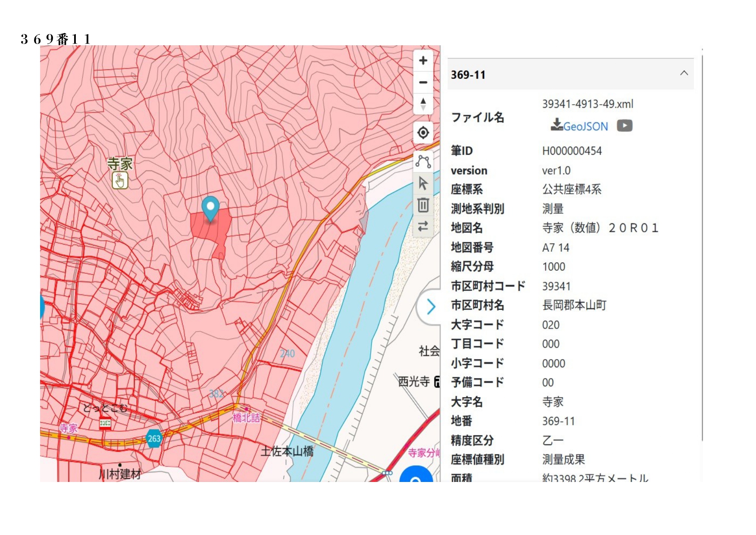Click the 小字コード value 0000
Viewport: 756px width, 535px height.
(553, 363)
